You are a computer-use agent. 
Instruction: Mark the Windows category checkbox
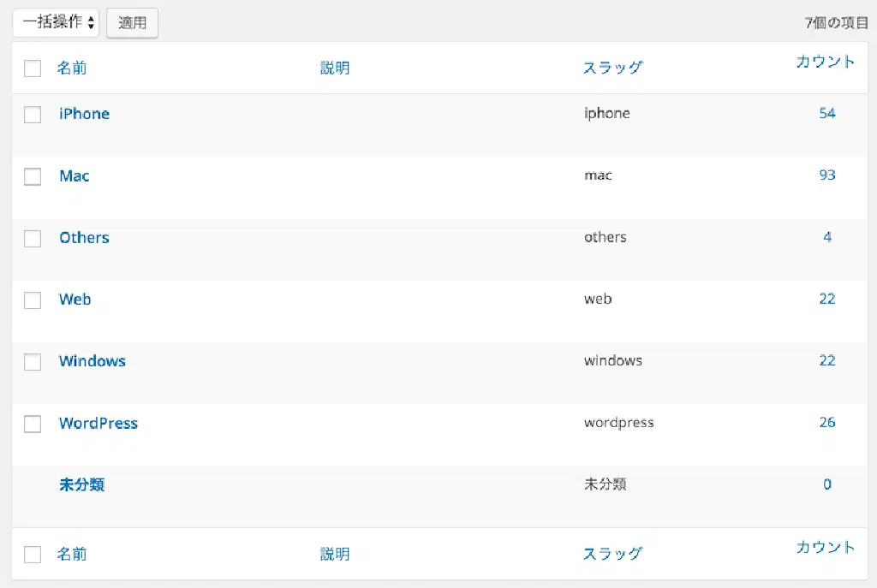tap(33, 361)
